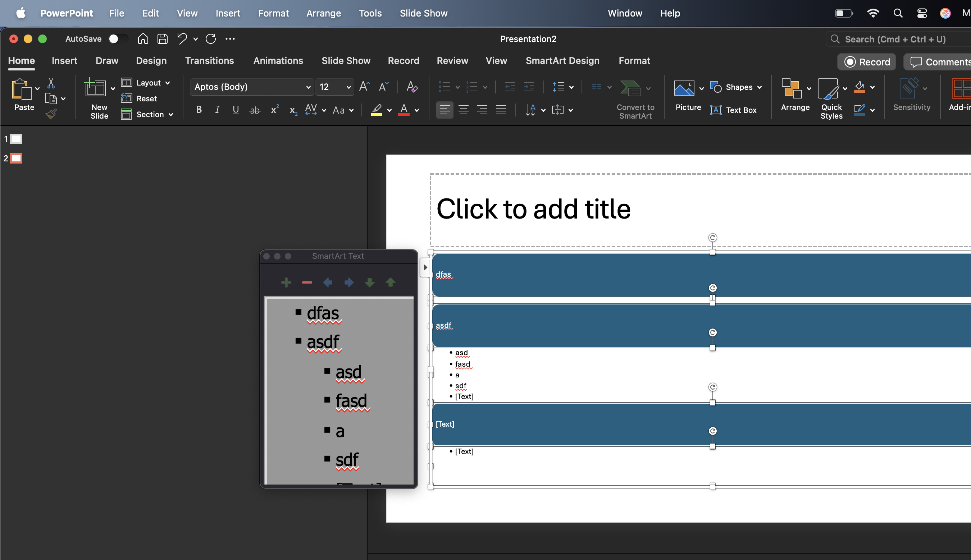Decrease font size with smaller A icon
Screen dimensions: 971x560
384,87
